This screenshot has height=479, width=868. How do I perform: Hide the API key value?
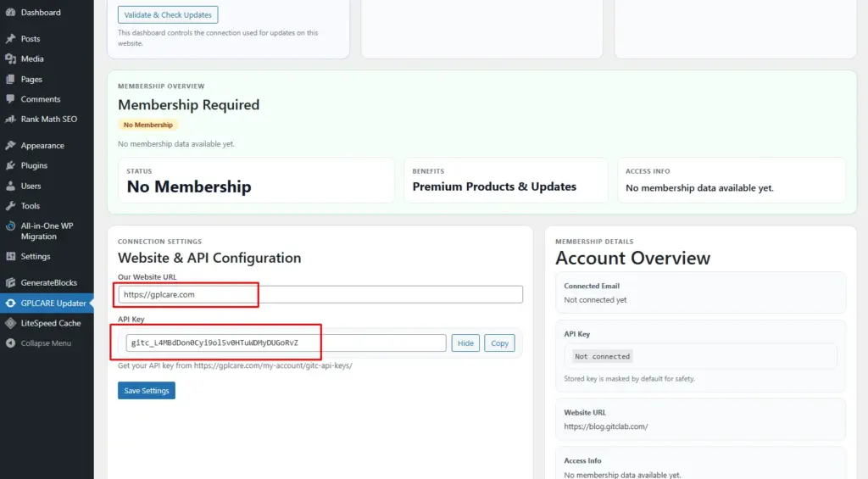[x=465, y=343]
